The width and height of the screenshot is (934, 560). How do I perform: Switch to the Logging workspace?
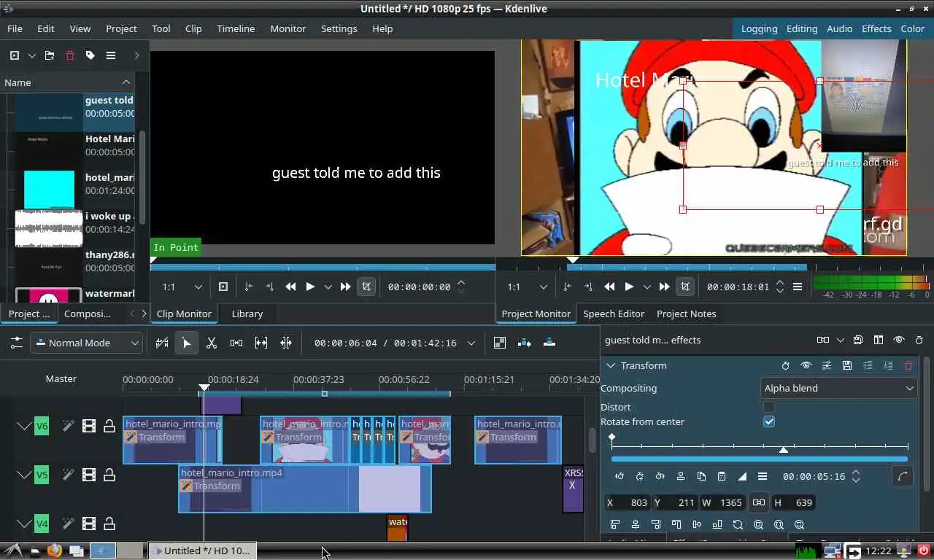[x=760, y=28]
